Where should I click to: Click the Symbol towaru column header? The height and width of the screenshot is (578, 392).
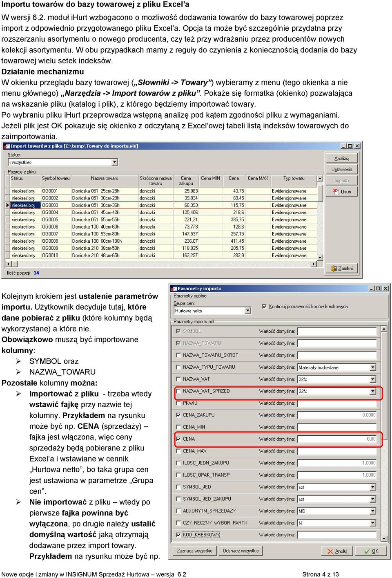click(x=56, y=181)
